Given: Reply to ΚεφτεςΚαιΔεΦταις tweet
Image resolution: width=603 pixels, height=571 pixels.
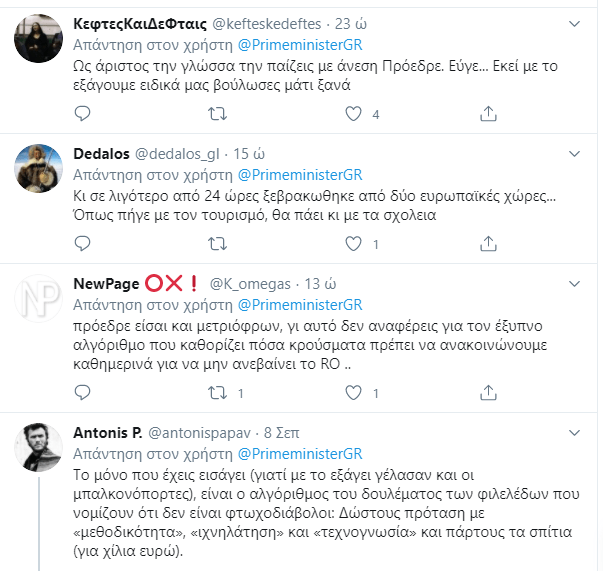Looking at the screenshot, I should 82,114.
